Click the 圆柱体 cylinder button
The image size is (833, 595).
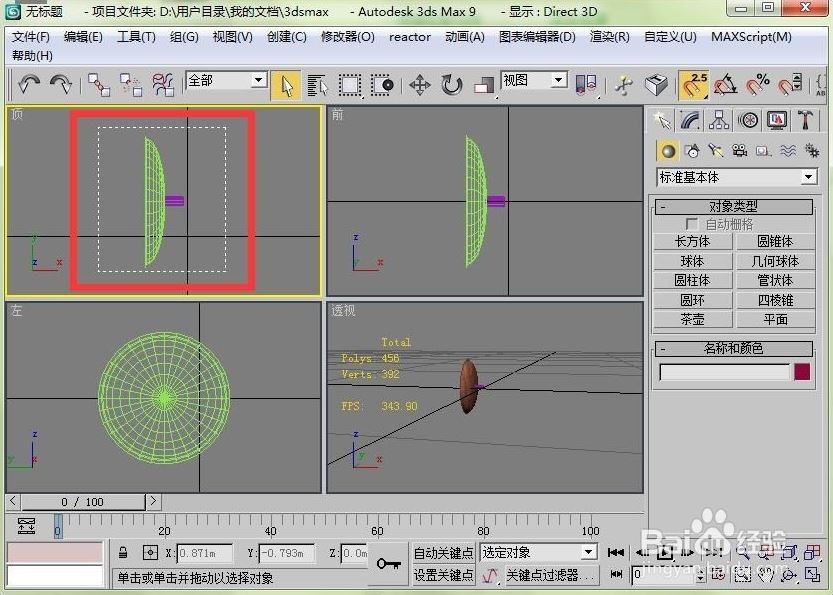coord(692,280)
